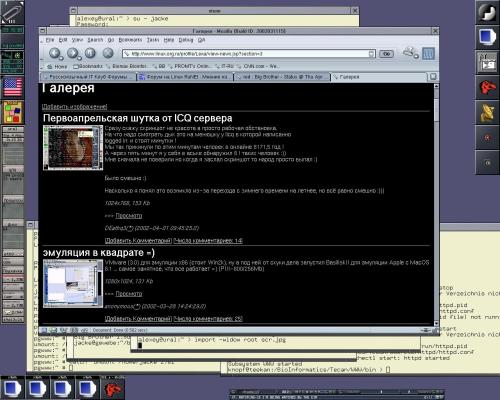Open the View menu
Screen dimensions: 500x400
[77, 40]
